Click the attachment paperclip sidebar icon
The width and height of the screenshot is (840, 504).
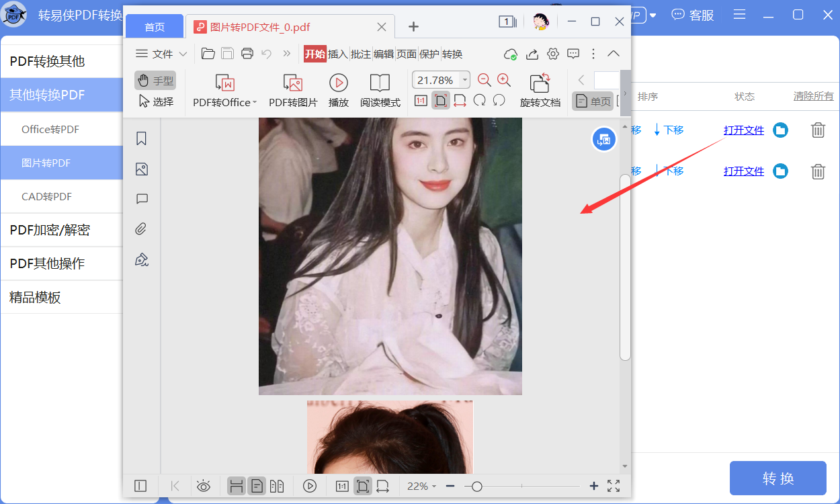[x=141, y=229]
